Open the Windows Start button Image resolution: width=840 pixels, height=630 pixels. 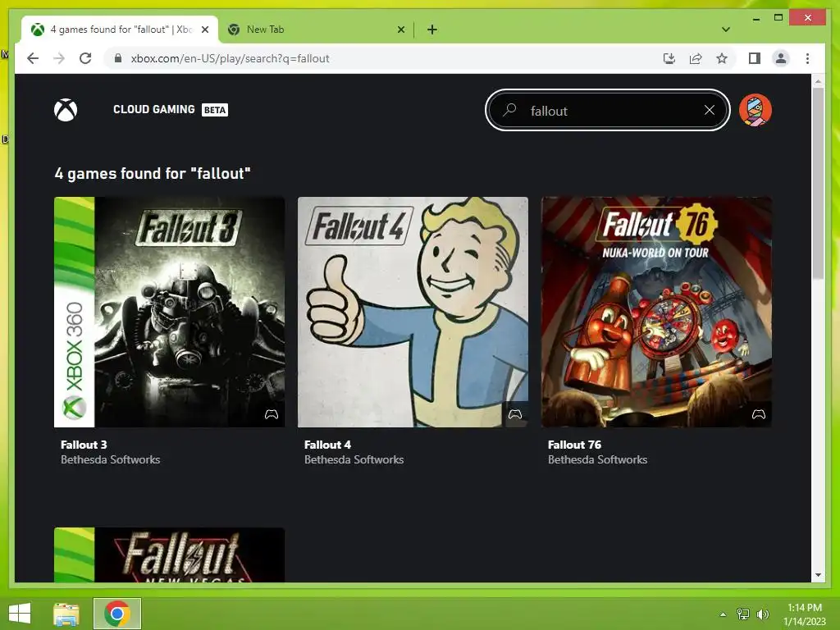pyautogui.click(x=20, y=614)
